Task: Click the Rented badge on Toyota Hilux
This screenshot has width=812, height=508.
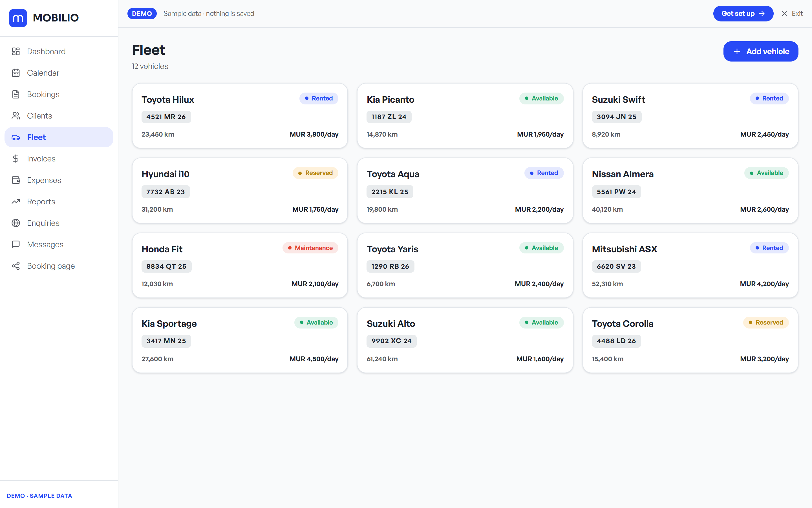Action: pos(319,98)
